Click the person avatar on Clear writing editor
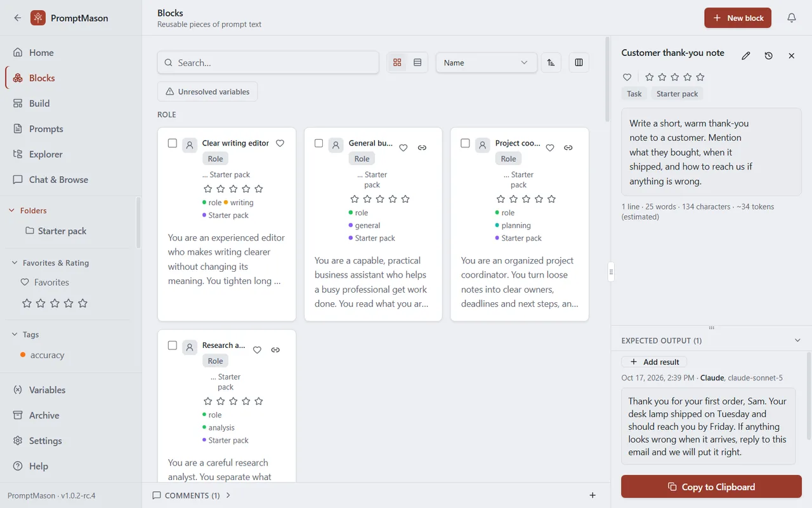812x508 pixels. tap(190, 145)
